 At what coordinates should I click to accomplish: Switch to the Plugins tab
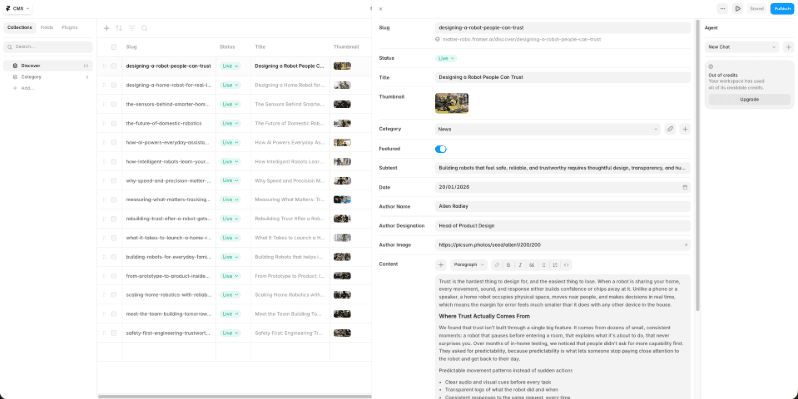[70, 27]
